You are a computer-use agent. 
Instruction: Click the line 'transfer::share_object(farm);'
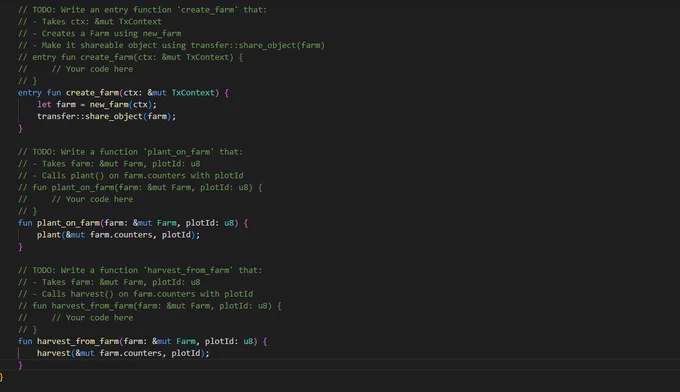click(x=106, y=116)
